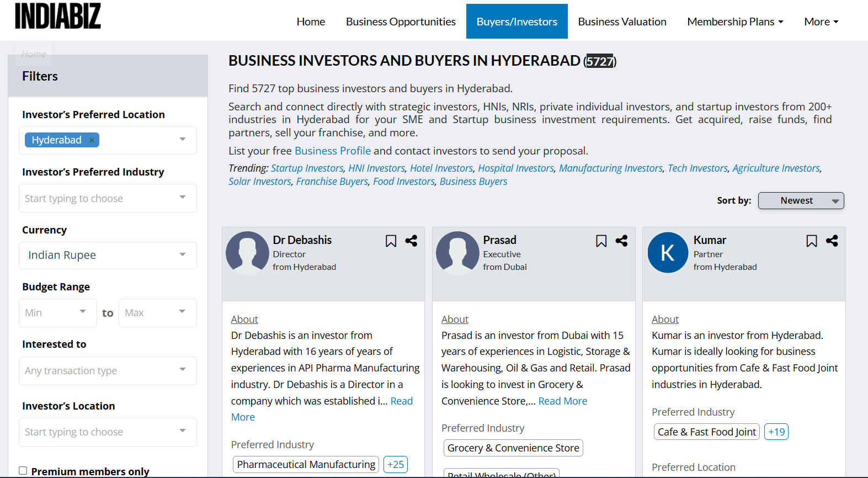Click the Startup Investors trending link
The image size is (868, 478).
307,168
